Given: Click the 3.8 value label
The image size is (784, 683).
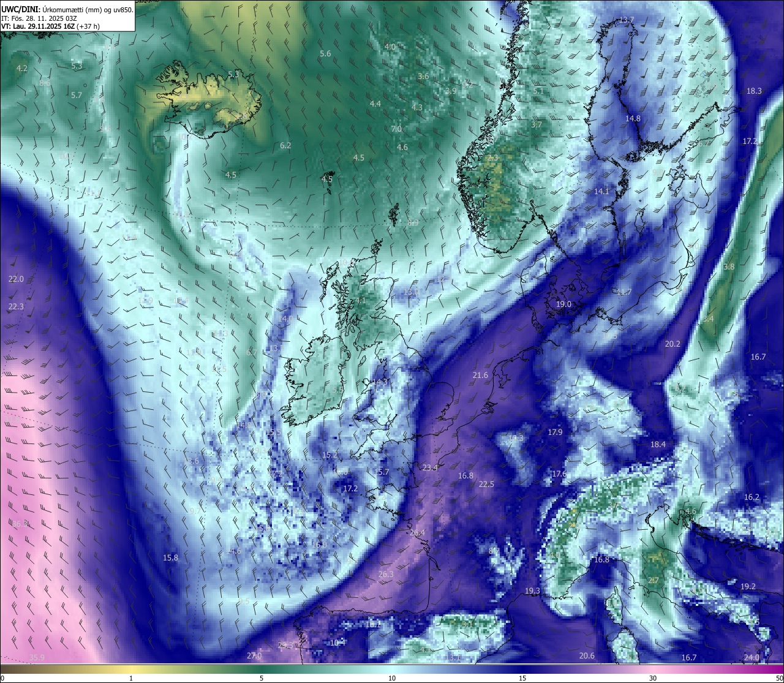Looking at the screenshot, I should (729, 267).
